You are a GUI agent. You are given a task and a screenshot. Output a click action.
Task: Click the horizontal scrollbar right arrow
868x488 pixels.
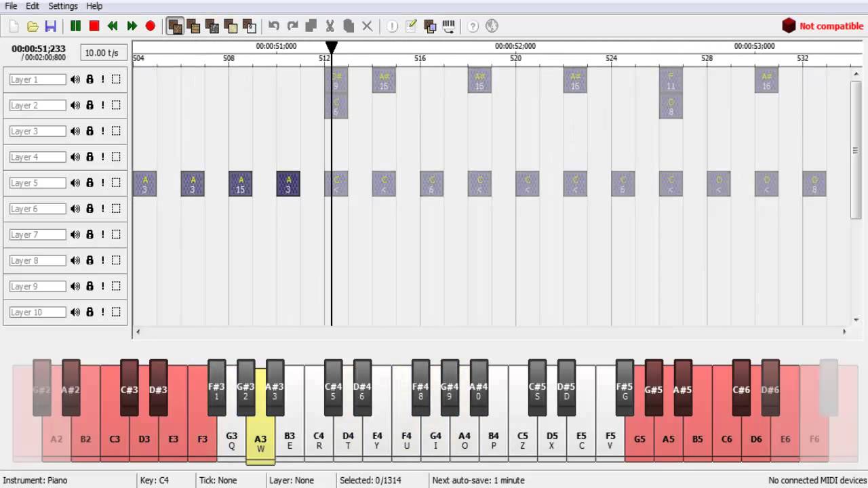pyautogui.click(x=844, y=331)
